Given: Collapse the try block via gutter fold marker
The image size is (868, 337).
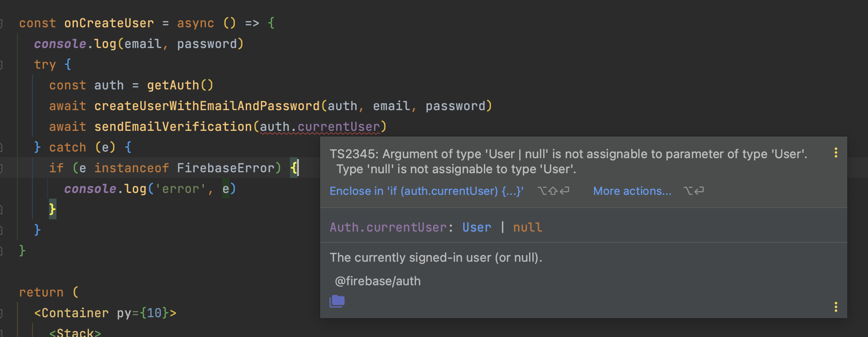Looking at the screenshot, I should point(1,64).
